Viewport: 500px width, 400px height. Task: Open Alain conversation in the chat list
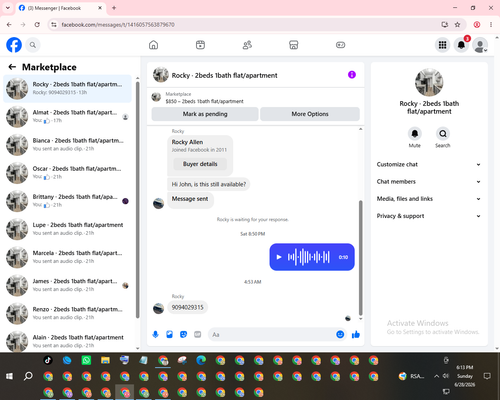(68, 341)
